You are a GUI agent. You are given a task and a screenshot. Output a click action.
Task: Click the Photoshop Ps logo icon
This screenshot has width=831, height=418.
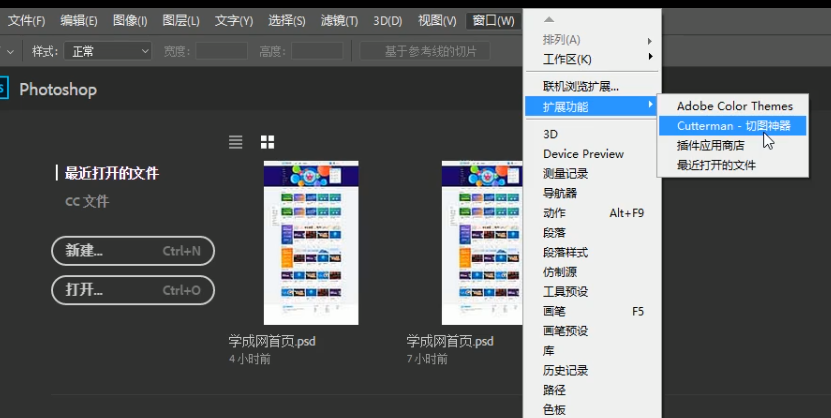coord(4,88)
